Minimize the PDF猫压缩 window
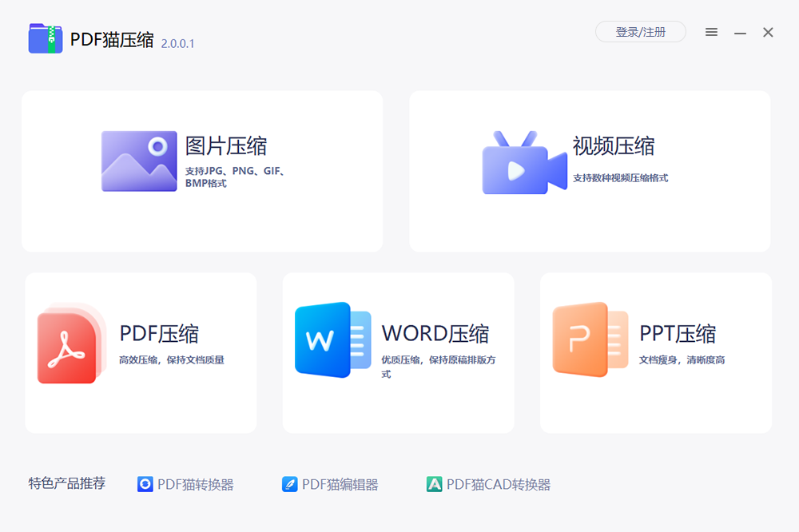This screenshot has width=799, height=532. 740,33
